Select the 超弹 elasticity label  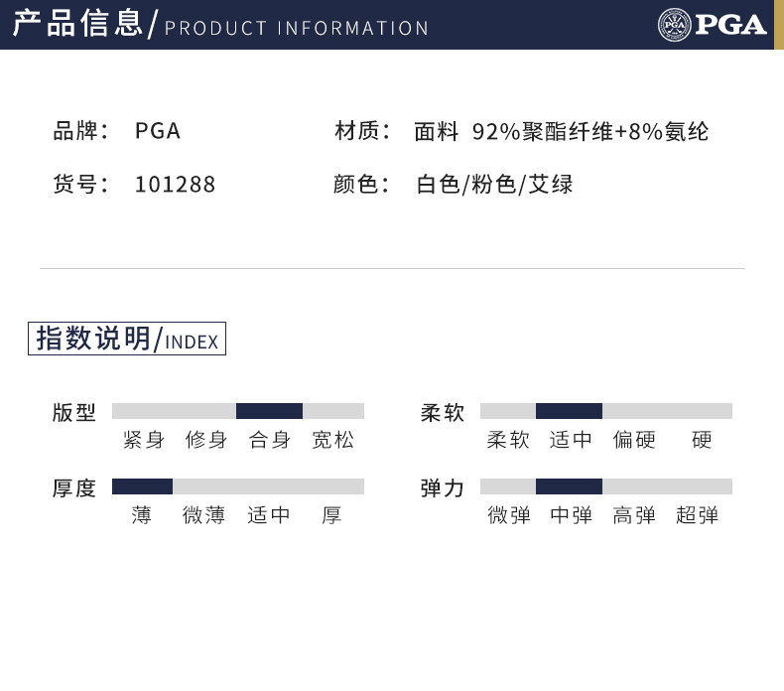click(x=698, y=515)
